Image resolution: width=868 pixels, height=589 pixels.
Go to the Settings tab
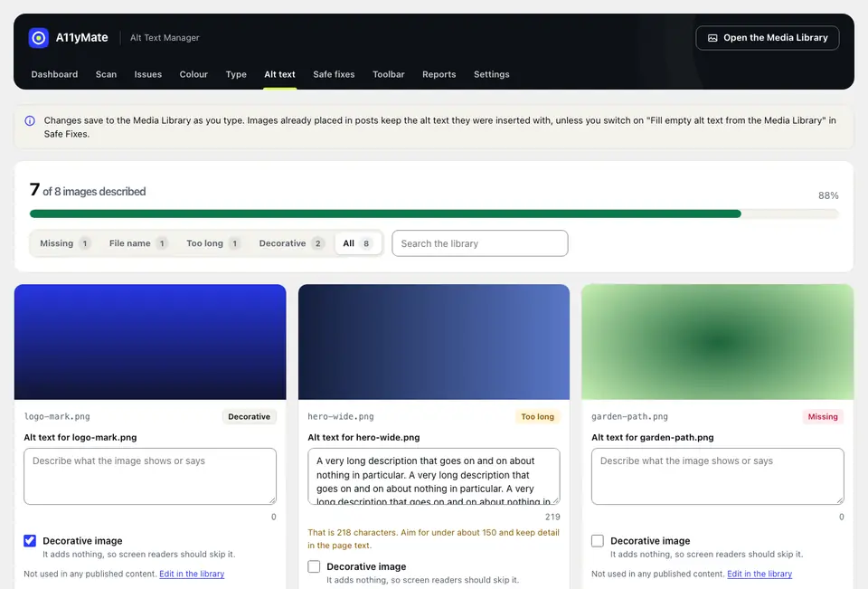click(492, 74)
